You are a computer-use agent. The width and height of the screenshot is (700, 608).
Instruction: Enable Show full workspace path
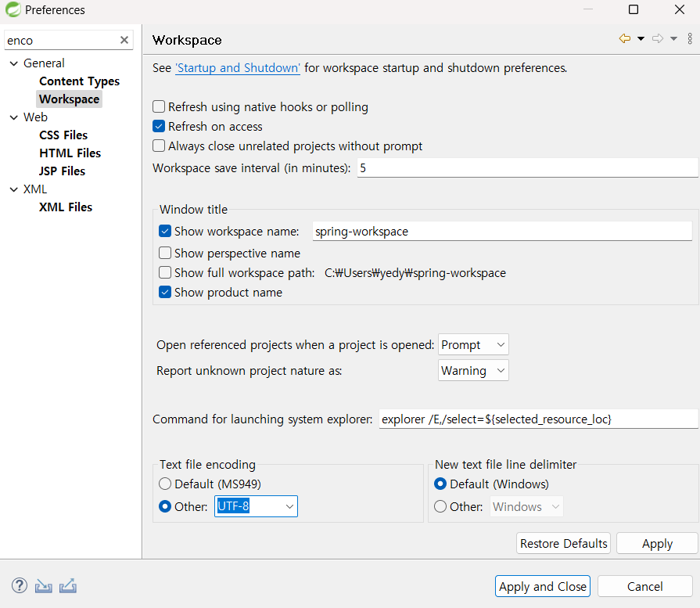[x=165, y=272]
